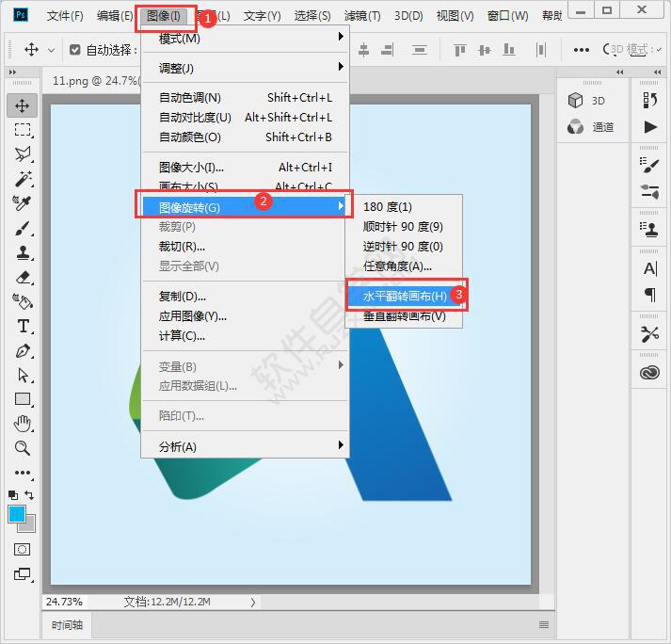Expand the 调整(J) submenu

246,68
